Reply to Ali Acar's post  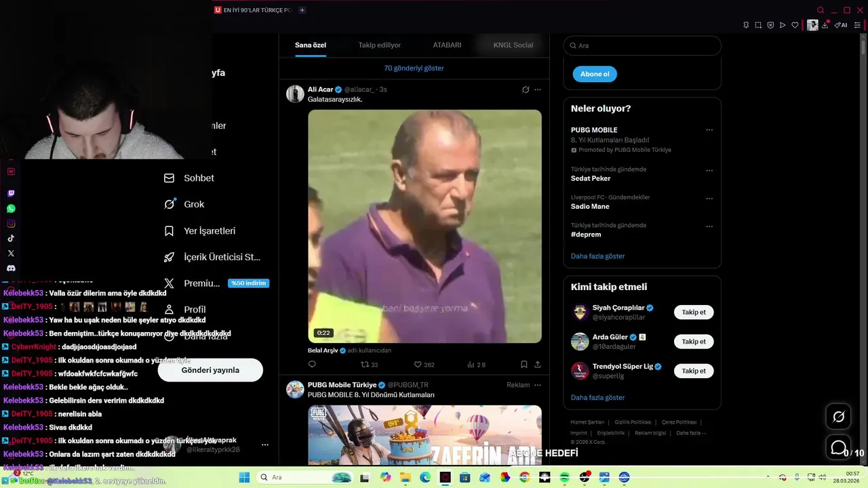coord(312,365)
